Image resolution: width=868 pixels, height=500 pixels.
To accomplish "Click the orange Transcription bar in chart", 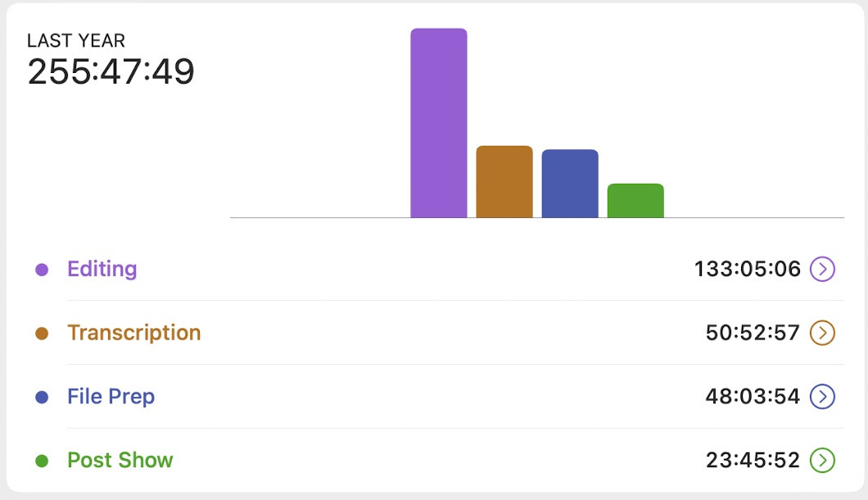I will (x=504, y=182).
